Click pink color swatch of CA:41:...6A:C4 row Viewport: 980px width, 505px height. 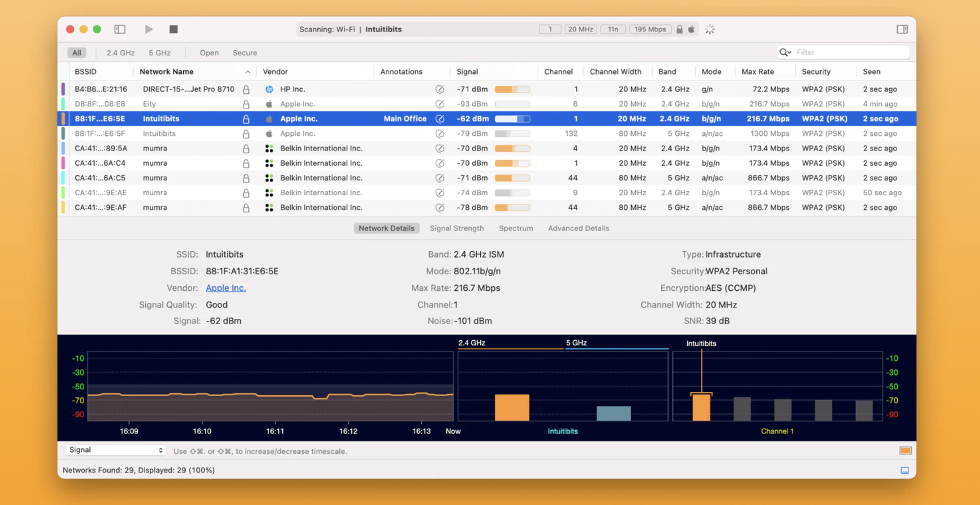63,163
